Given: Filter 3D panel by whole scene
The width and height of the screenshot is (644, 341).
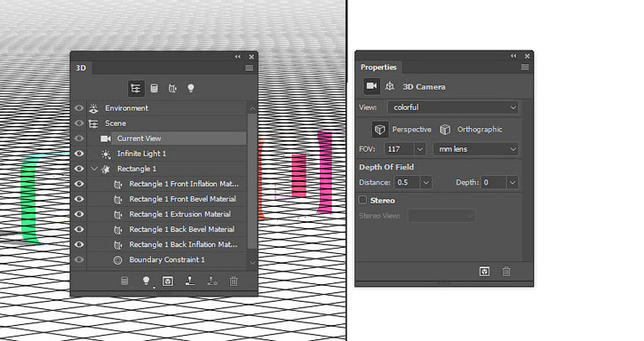Looking at the screenshot, I should pos(136,88).
